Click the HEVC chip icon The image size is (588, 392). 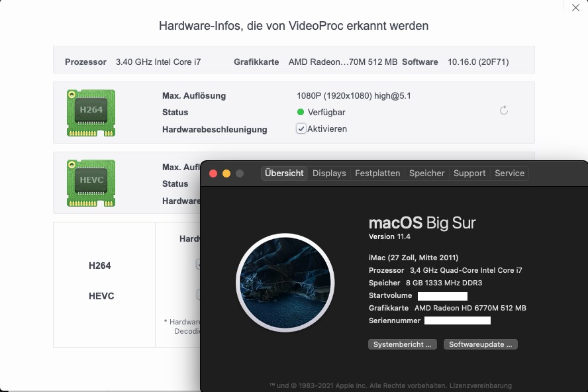(x=91, y=183)
